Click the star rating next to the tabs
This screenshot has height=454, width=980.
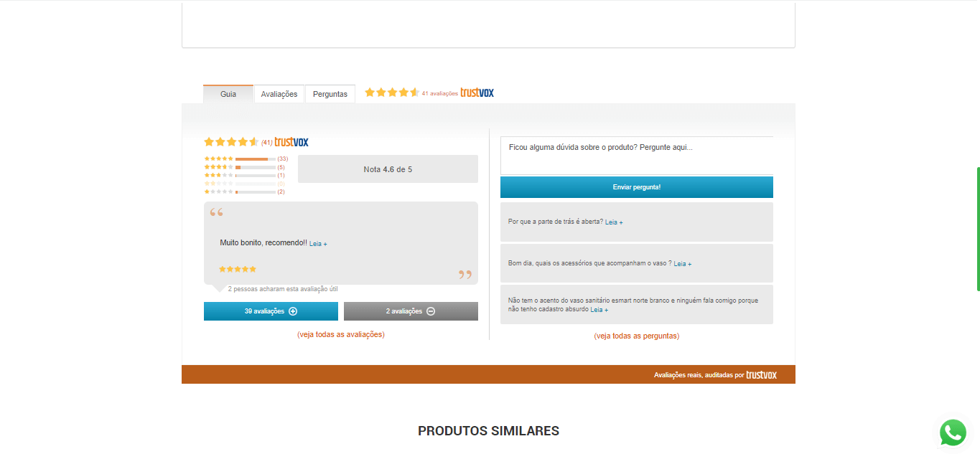(x=391, y=93)
